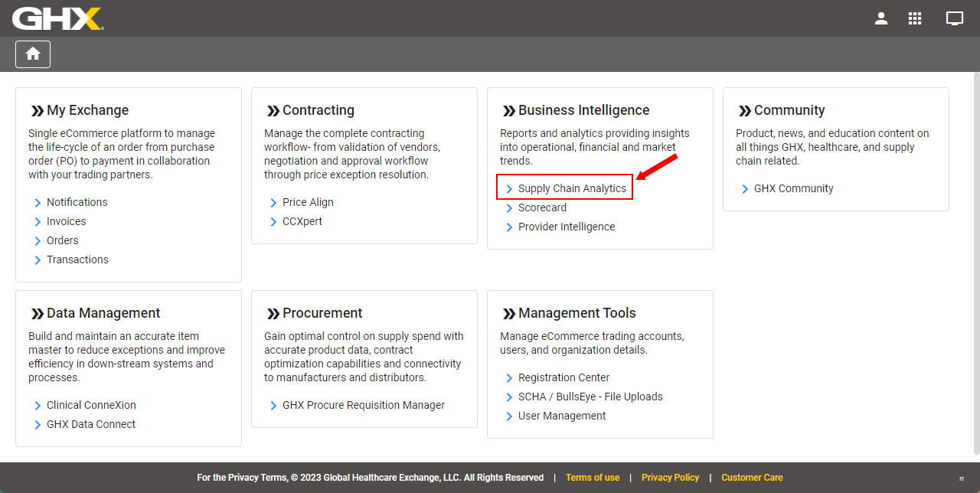This screenshot has height=493, width=980.
Task: Open Notifications link
Action: (x=77, y=202)
